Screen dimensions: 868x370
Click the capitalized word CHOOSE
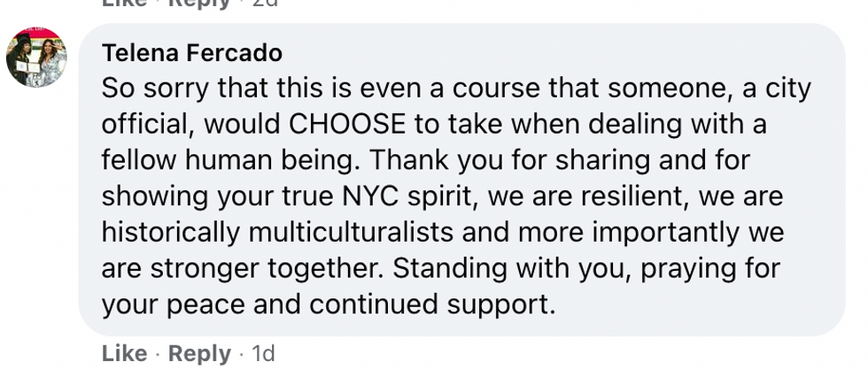click(x=347, y=125)
